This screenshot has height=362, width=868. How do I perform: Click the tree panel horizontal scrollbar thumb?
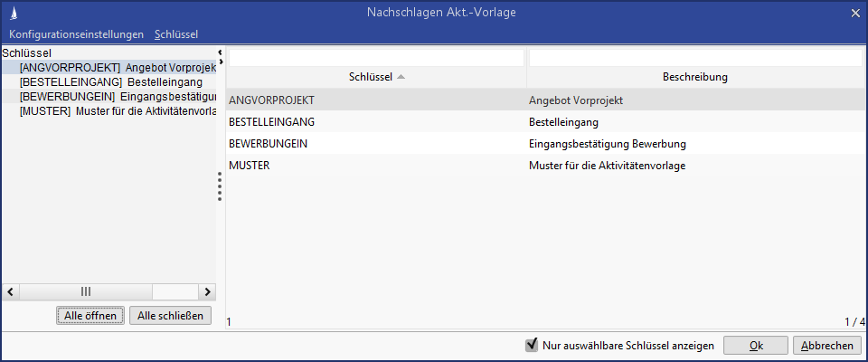[x=86, y=291]
